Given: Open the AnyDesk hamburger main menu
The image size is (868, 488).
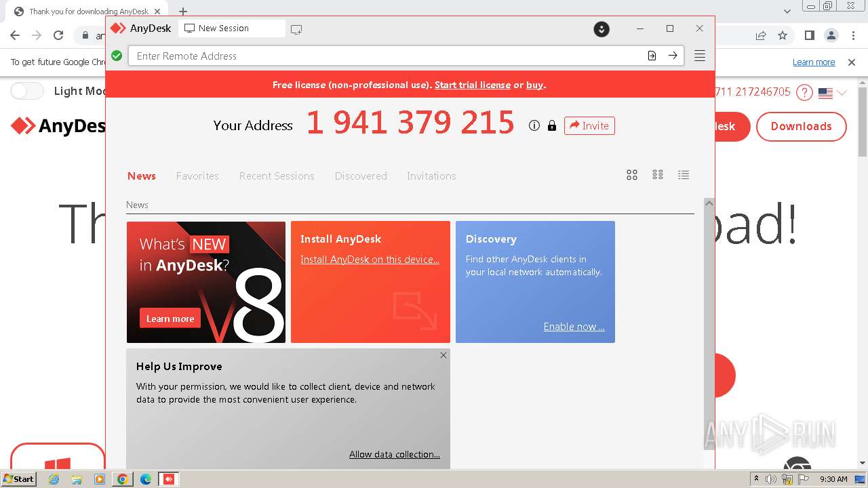Looking at the screenshot, I should point(700,56).
